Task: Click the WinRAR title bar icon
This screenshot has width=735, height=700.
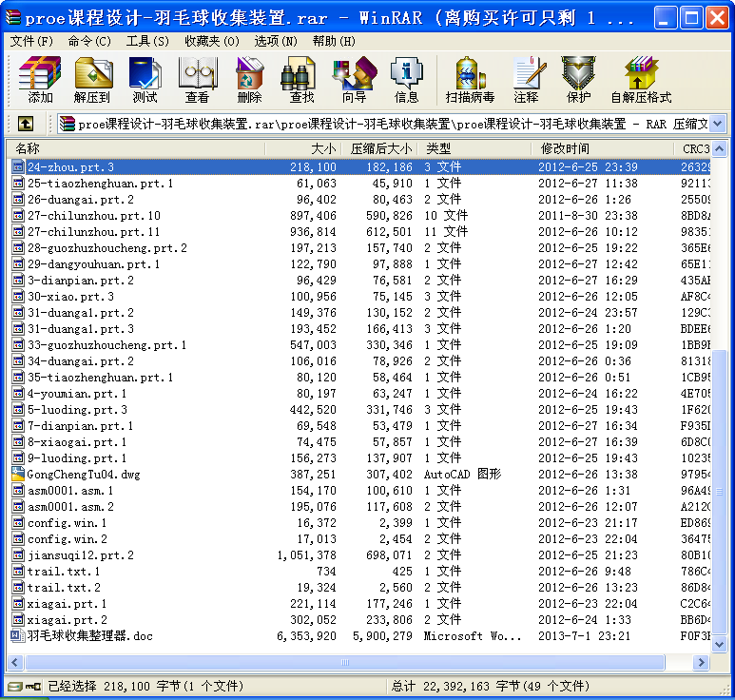Action: pyautogui.click(x=13, y=18)
